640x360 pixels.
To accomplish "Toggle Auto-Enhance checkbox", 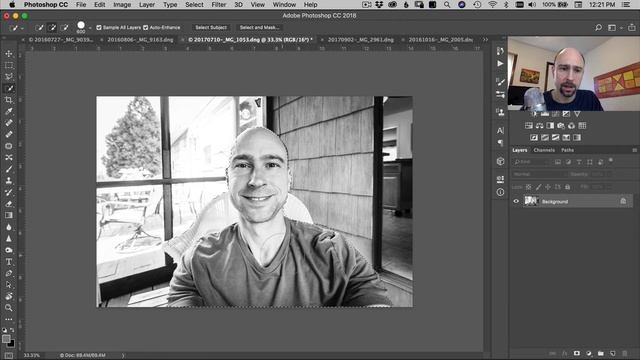I will tap(146, 28).
